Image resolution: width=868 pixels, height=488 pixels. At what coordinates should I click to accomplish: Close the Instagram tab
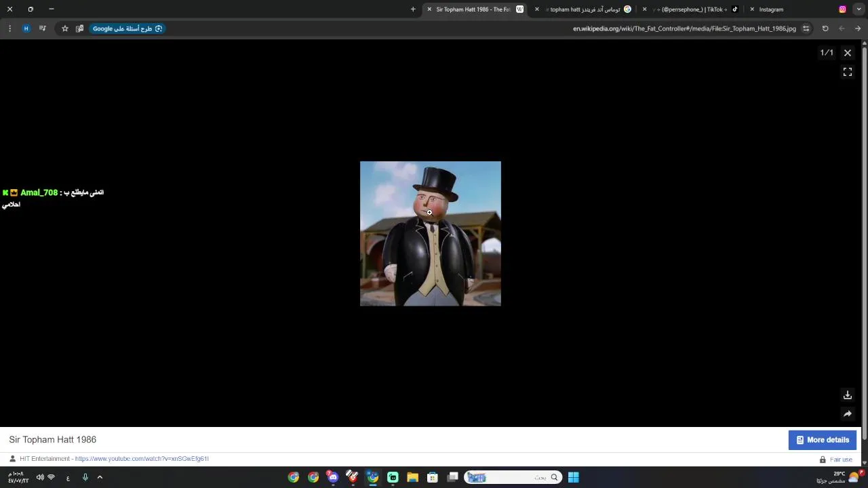752,9
